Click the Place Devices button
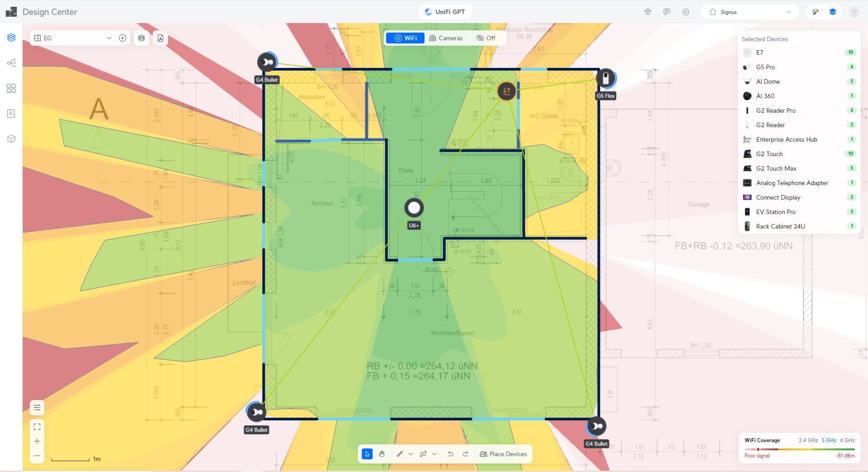The image size is (868, 472). pos(503,454)
